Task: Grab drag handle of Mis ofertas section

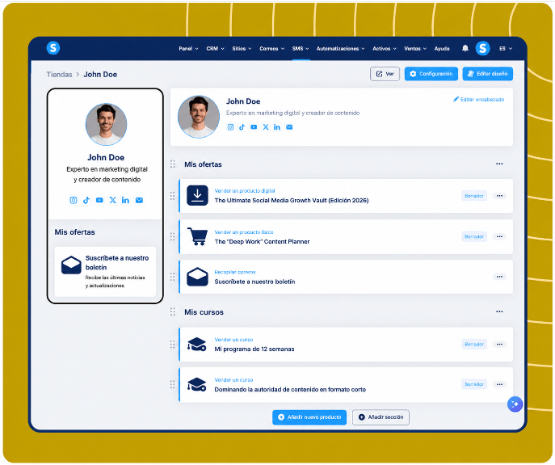Action: (173, 164)
